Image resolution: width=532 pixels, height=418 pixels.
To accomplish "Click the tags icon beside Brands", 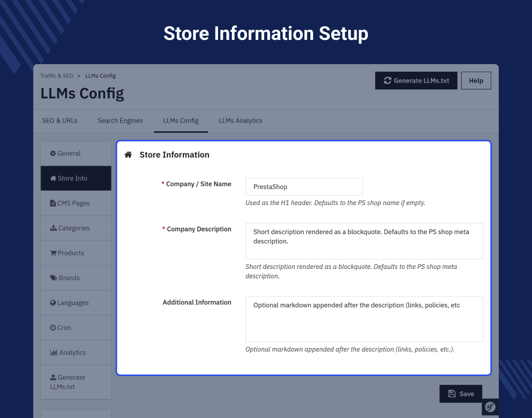I will coord(54,278).
